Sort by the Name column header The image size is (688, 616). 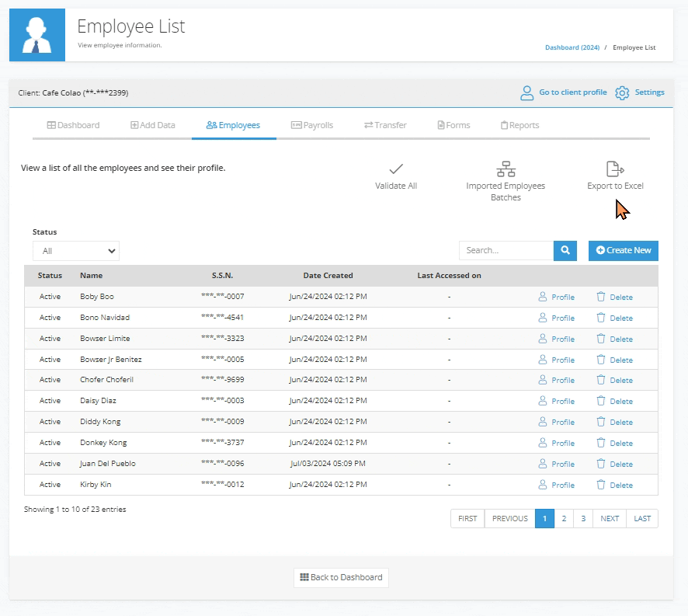click(x=92, y=276)
